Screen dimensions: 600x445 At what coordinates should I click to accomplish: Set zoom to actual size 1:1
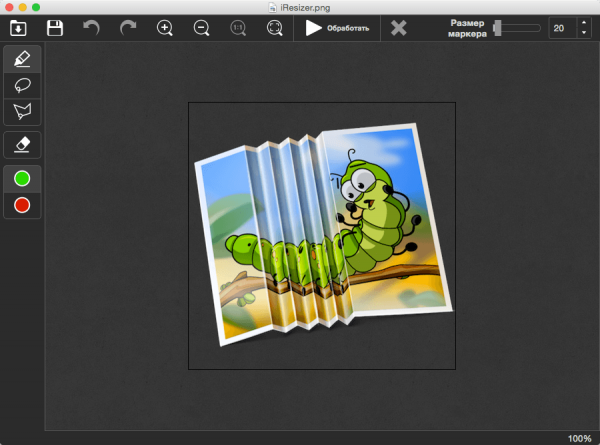pyautogui.click(x=238, y=28)
